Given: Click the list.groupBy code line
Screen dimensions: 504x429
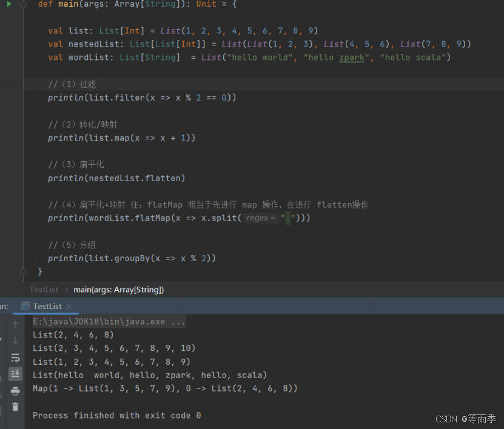Looking at the screenshot, I should click(x=132, y=259).
